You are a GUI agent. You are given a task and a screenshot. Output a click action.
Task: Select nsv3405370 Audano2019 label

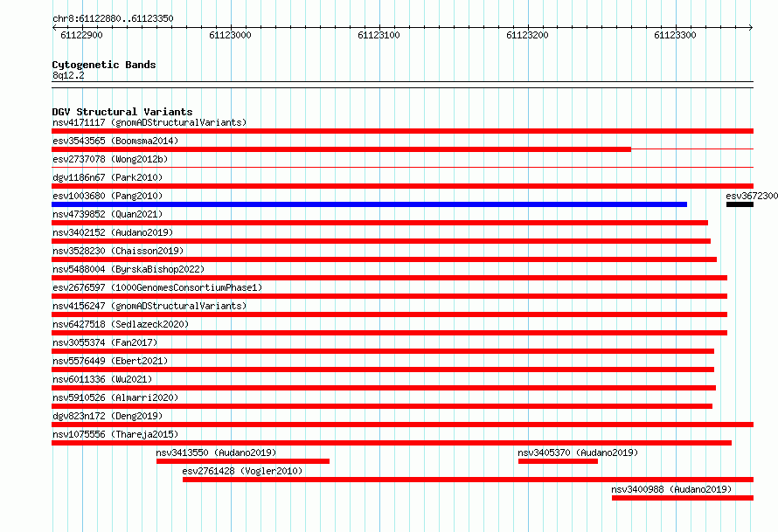tap(578, 453)
